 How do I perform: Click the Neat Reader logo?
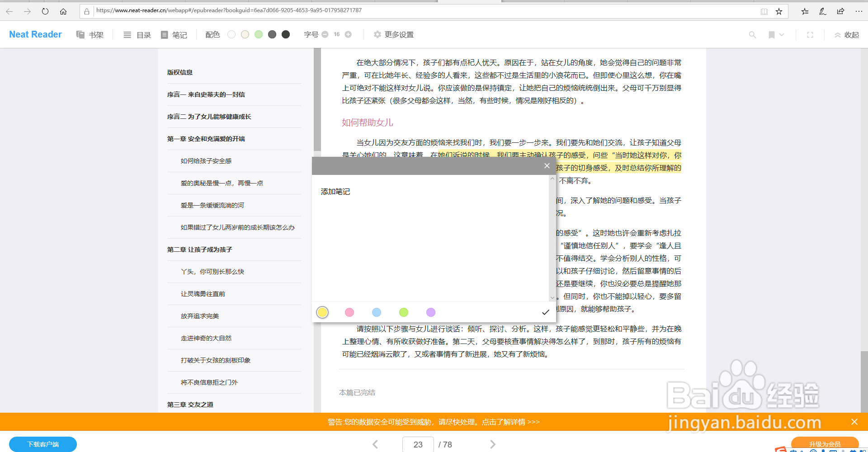tap(35, 34)
